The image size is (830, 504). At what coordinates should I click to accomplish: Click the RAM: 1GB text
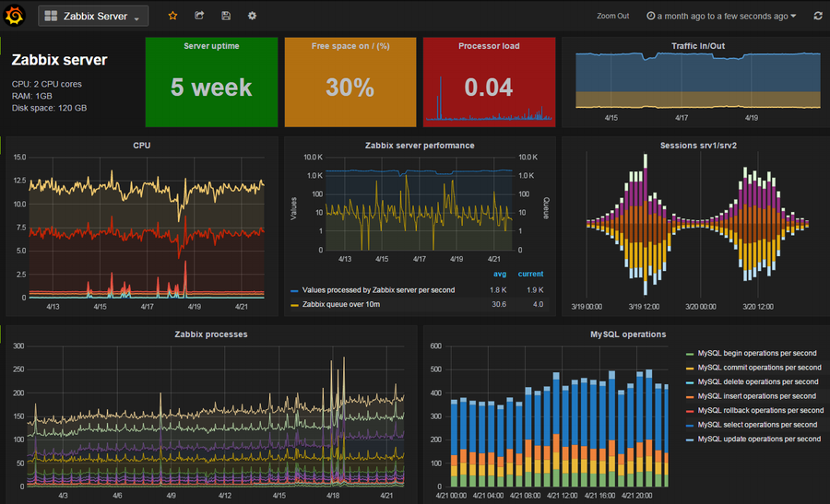click(x=31, y=96)
